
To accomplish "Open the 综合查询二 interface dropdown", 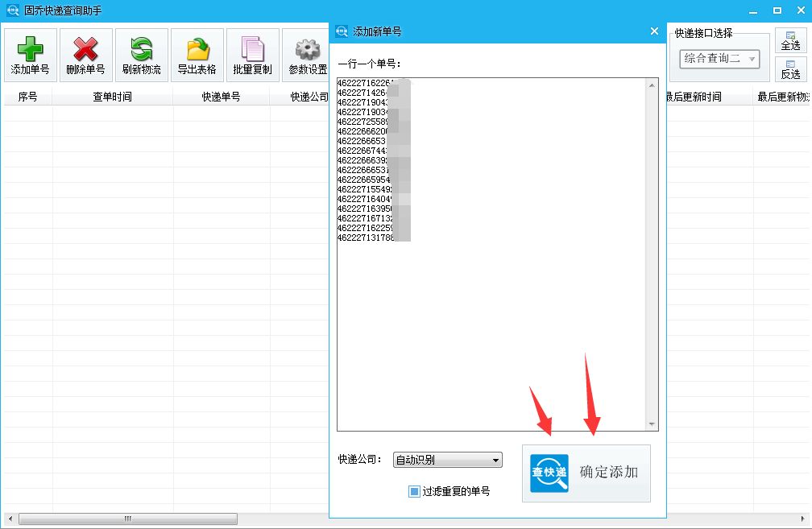I will pos(719,59).
